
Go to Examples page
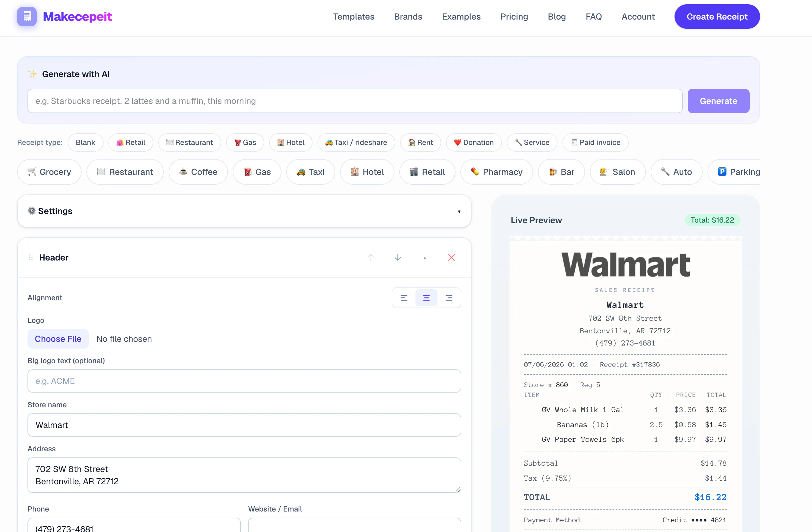click(x=461, y=17)
